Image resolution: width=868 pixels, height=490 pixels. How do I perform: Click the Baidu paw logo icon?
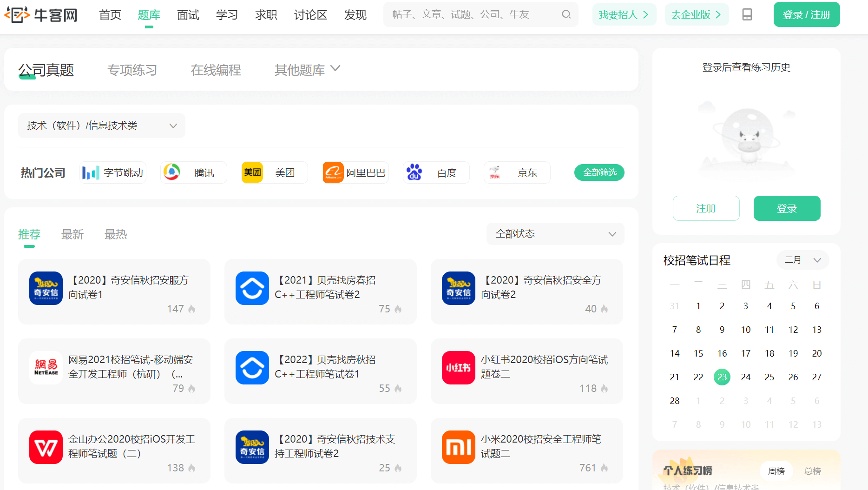tap(414, 172)
